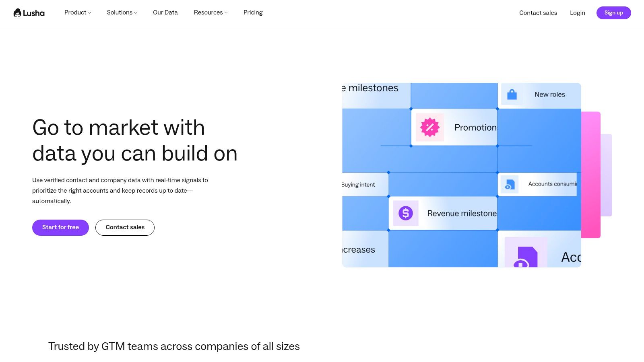This screenshot has height=362, width=644.
Task: Click the purple Revenue milestone dollar icon
Action: (406, 213)
